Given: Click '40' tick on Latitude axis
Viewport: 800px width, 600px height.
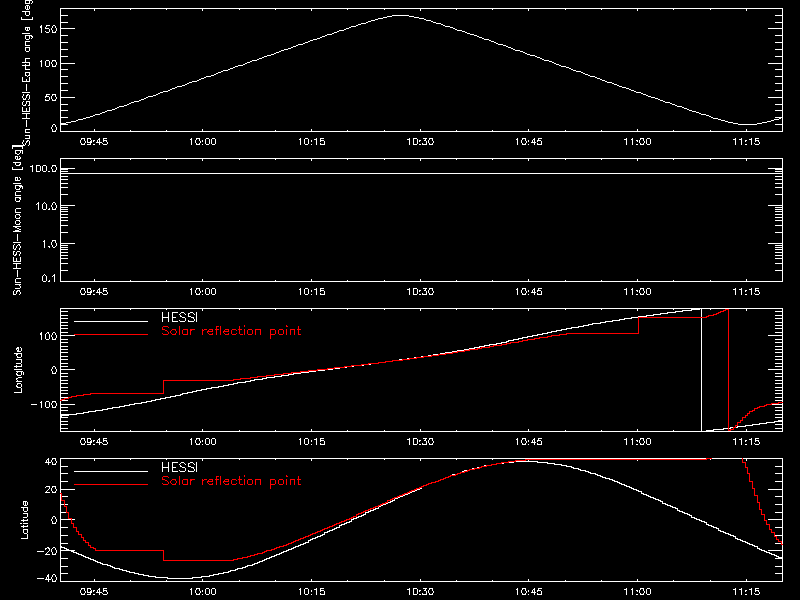Looking at the screenshot, I should [51, 462].
